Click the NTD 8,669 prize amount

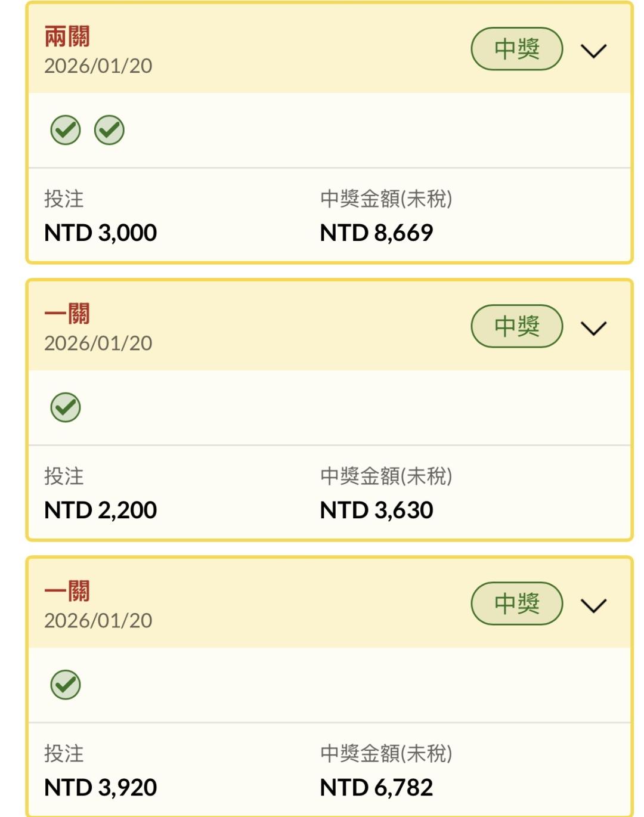(376, 233)
